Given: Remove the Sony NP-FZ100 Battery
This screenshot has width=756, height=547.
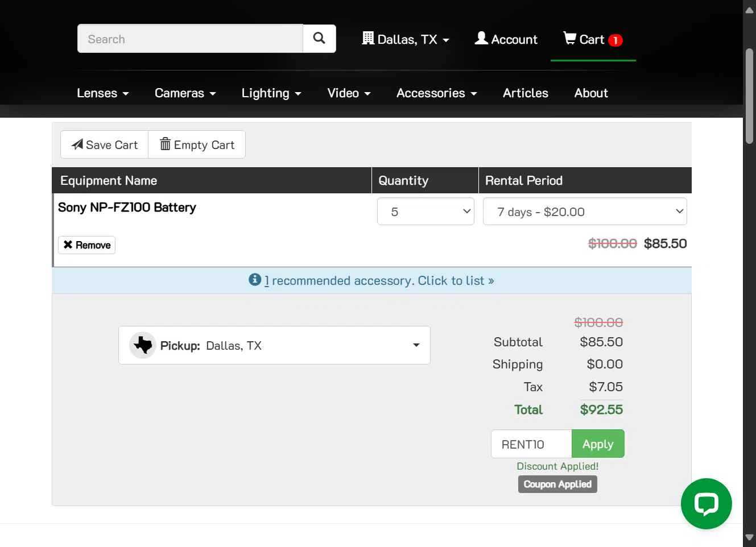Looking at the screenshot, I should [x=86, y=245].
